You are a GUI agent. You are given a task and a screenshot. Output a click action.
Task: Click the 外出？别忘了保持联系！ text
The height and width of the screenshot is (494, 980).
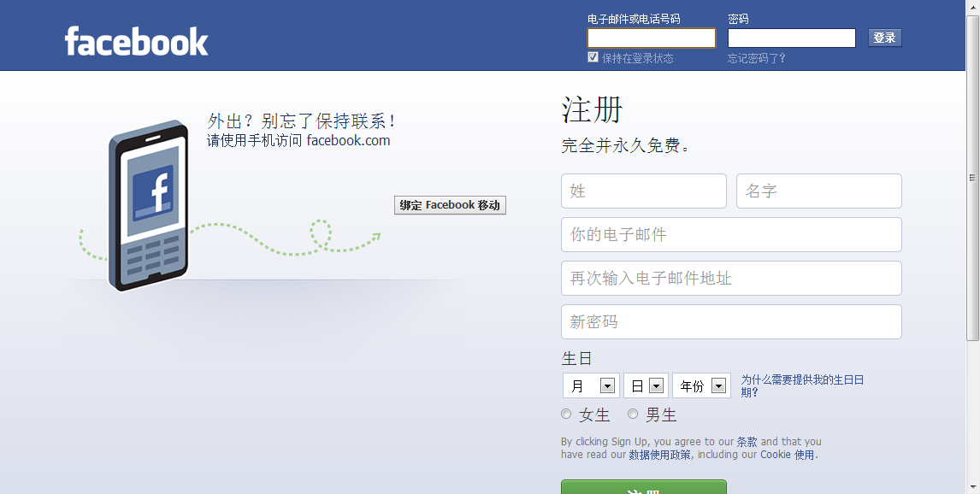click(x=302, y=121)
